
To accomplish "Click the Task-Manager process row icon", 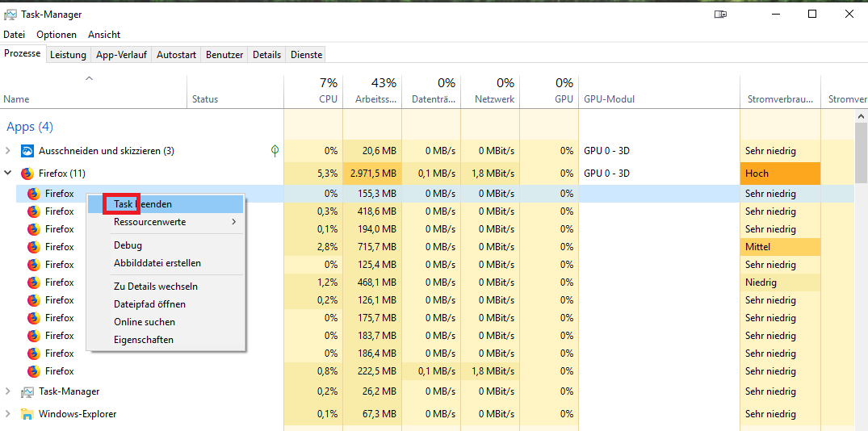I will click(27, 391).
